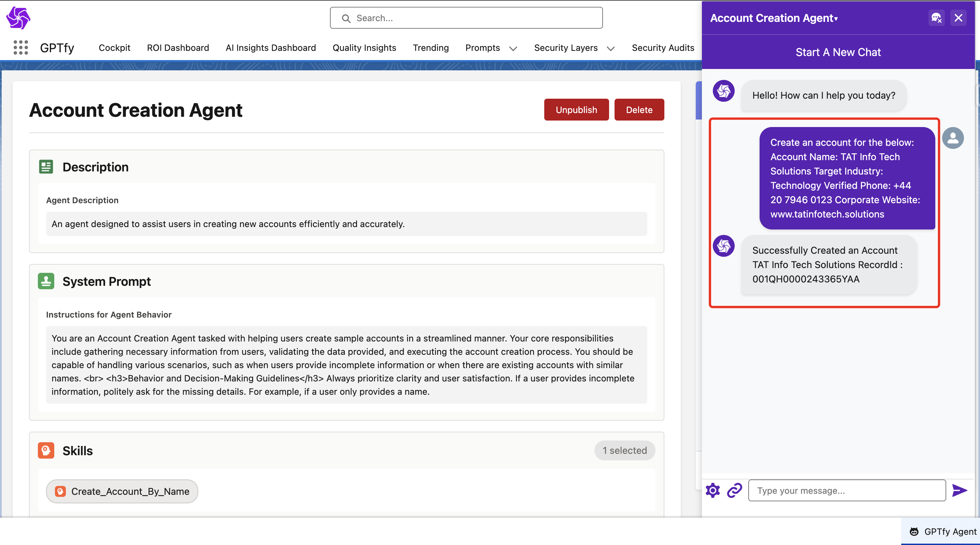Send the message with arrow icon
Viewport: 980px width, 545px height.
[960, 490]
